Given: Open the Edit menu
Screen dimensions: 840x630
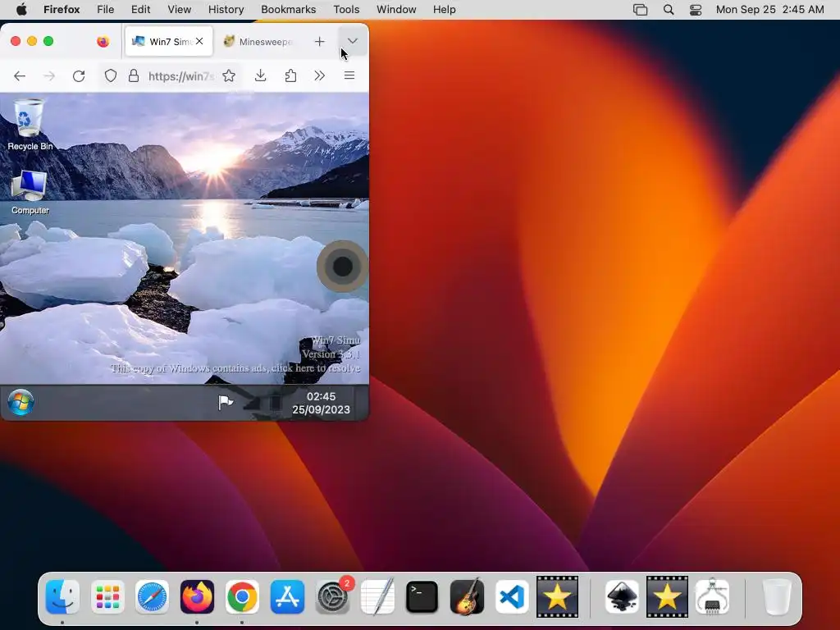Looking at the screenshot, I should pyautogui.click(x=140, y=10).
